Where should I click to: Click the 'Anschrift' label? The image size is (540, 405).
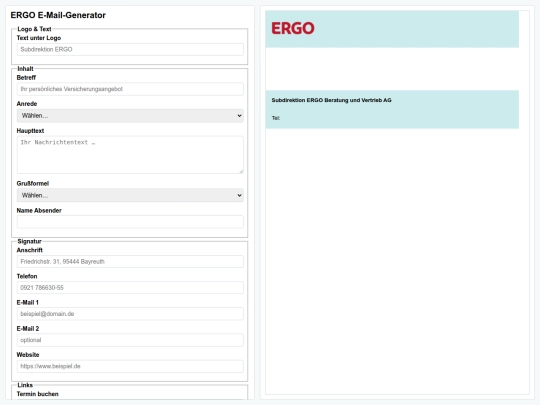30,250
